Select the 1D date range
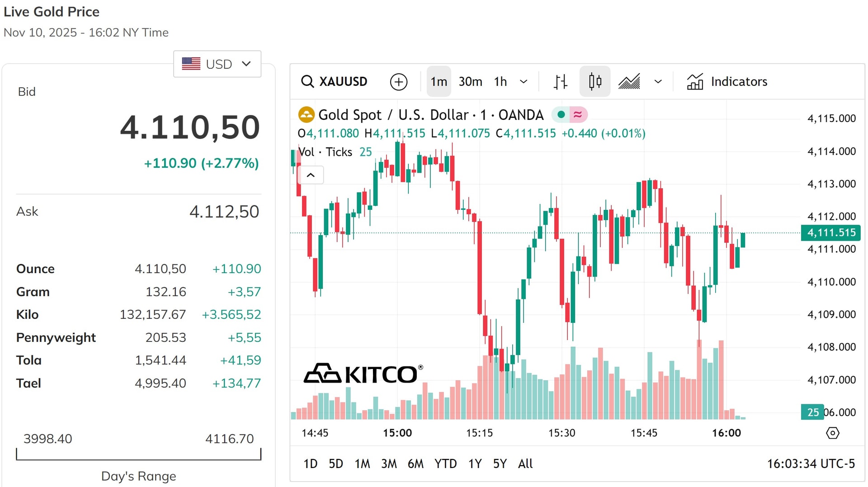868x487 pixels. (310, 463)
